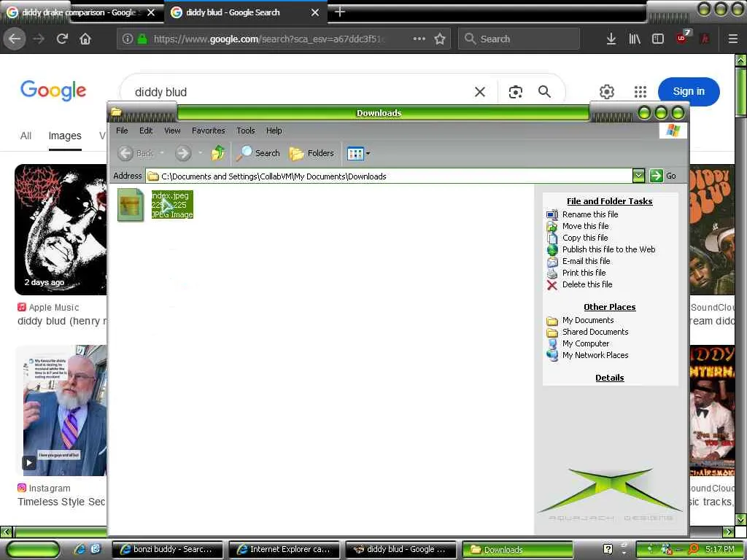Open Explorer Edit menu
747x560 pixels.
[146, 131]
